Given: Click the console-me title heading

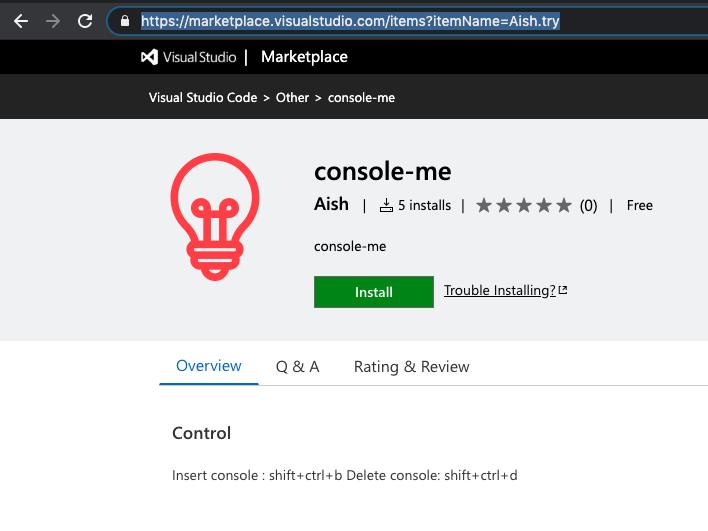Looking at the screenshot, I should pos(382,172).
